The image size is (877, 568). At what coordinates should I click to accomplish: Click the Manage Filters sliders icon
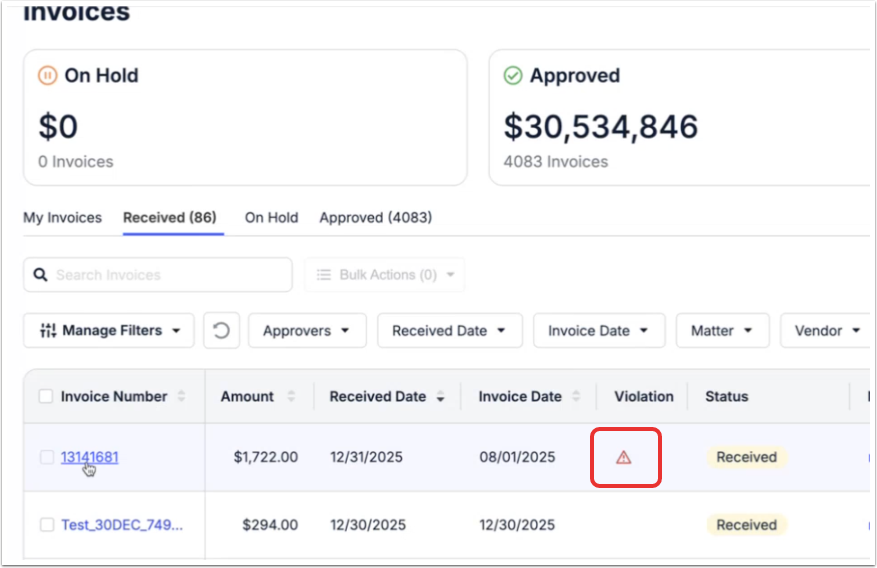48,330
